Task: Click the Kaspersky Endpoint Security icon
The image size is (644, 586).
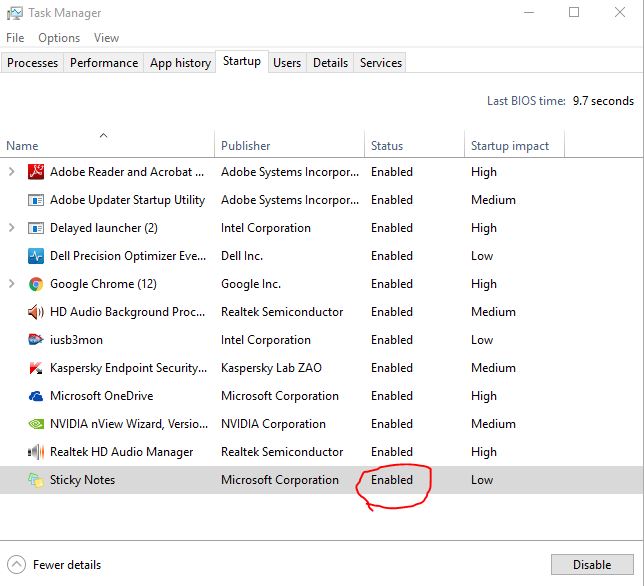Action: click(36, 368)
